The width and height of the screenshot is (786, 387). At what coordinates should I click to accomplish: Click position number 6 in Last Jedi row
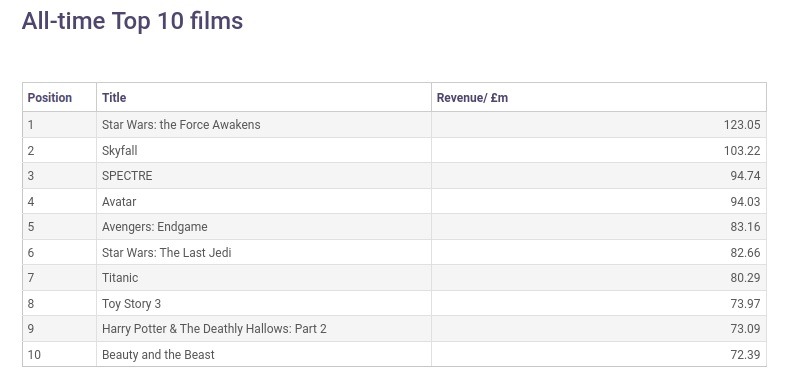point(31,253)
